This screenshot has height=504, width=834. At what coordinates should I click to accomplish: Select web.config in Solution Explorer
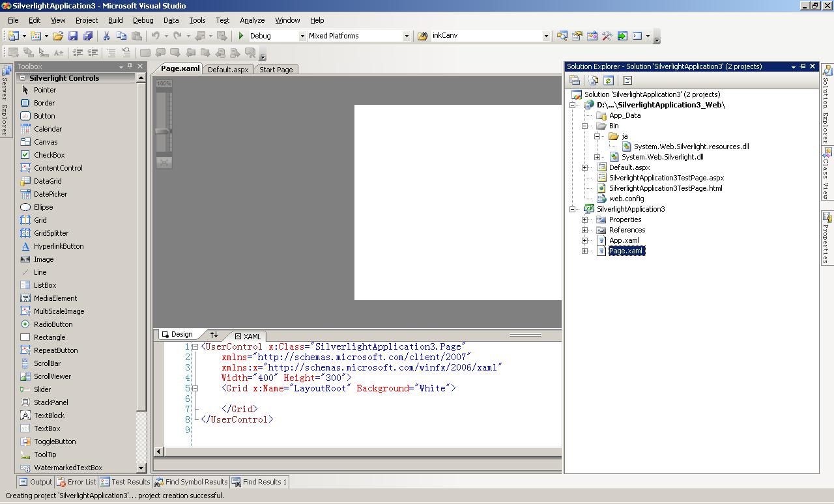pos(626,199)
